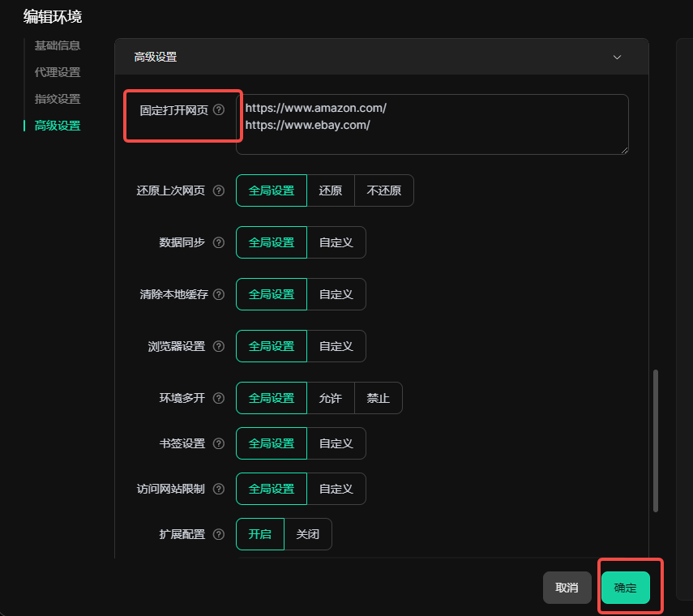693x616 pixels.
Task: Click help icon next to 环境多开
Action: point(218,398)
